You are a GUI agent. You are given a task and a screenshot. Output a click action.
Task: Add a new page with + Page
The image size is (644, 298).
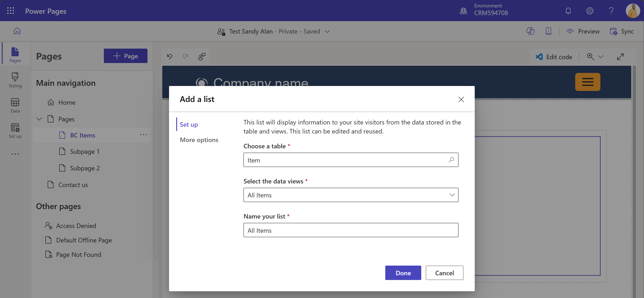125,56
